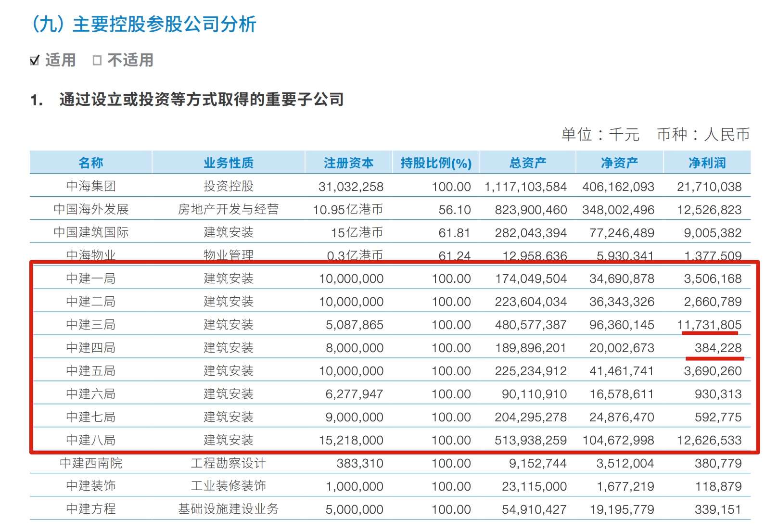
Task: Select the company name 中建西南院
Action: 91,463
